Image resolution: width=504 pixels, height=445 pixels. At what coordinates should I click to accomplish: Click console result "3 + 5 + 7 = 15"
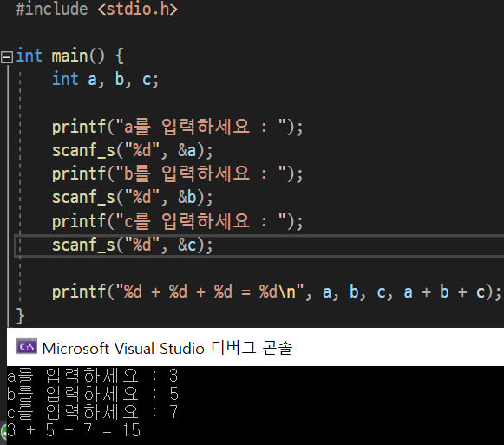(74, 430)
